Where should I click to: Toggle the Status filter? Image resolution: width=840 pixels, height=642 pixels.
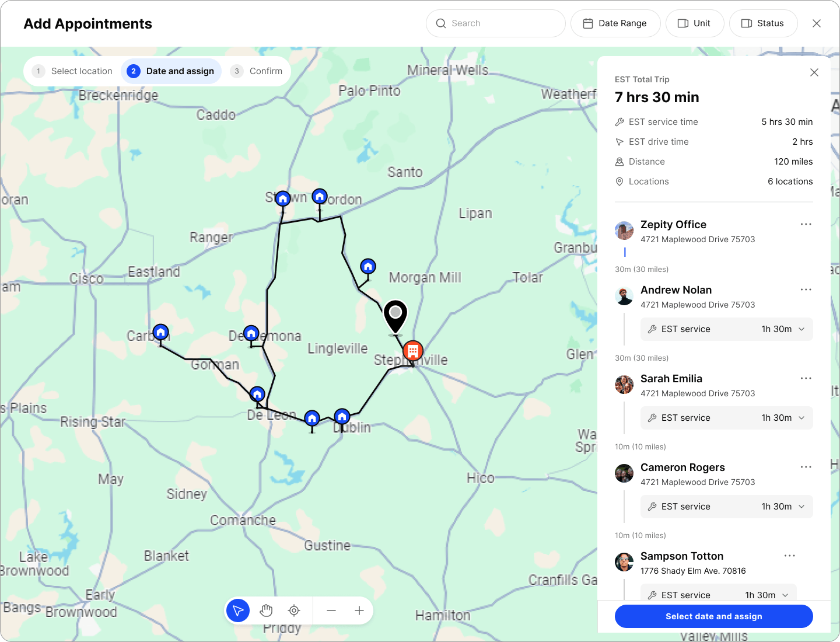[x=763, y=23]
